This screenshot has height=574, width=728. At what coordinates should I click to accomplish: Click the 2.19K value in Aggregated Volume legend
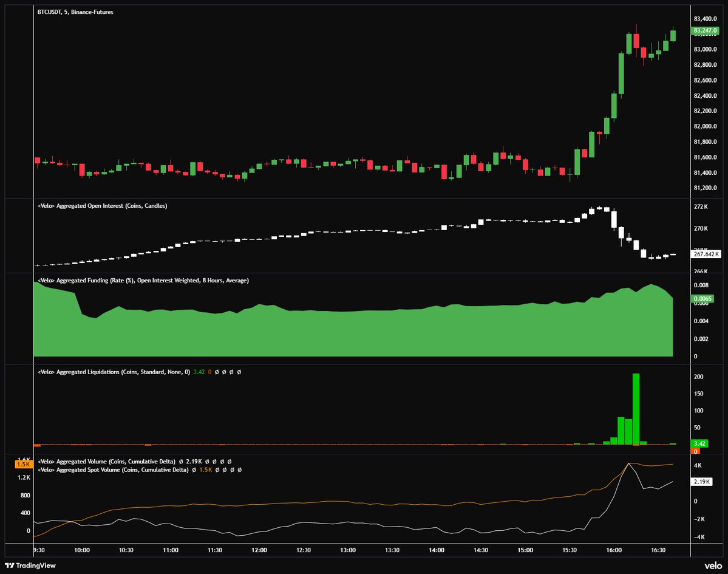(x=194, y=462)
